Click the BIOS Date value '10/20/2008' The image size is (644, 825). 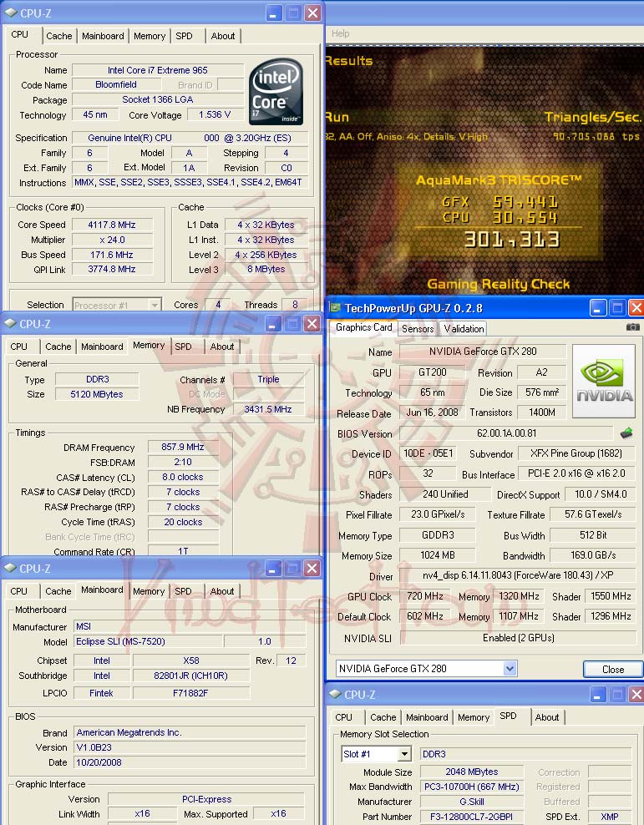tap(190, 762)
